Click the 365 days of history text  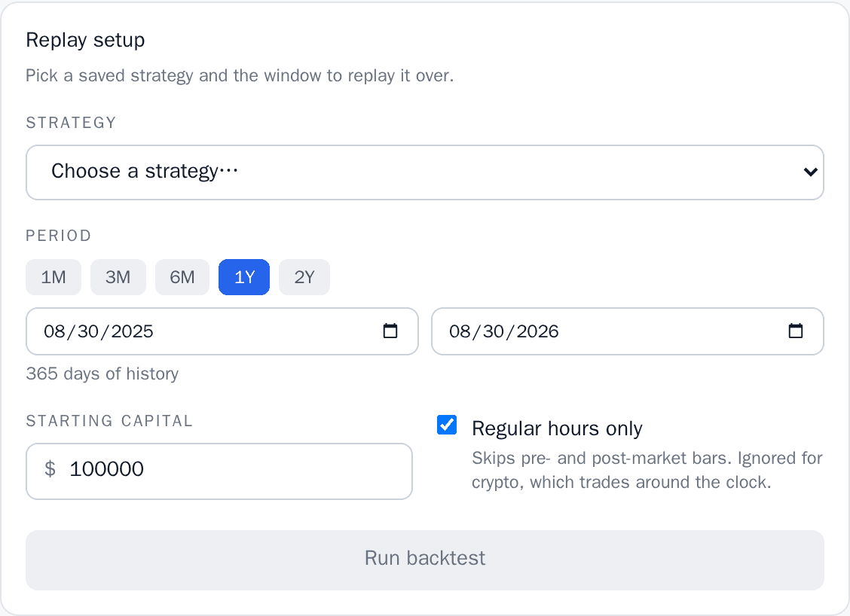[102, 374]
